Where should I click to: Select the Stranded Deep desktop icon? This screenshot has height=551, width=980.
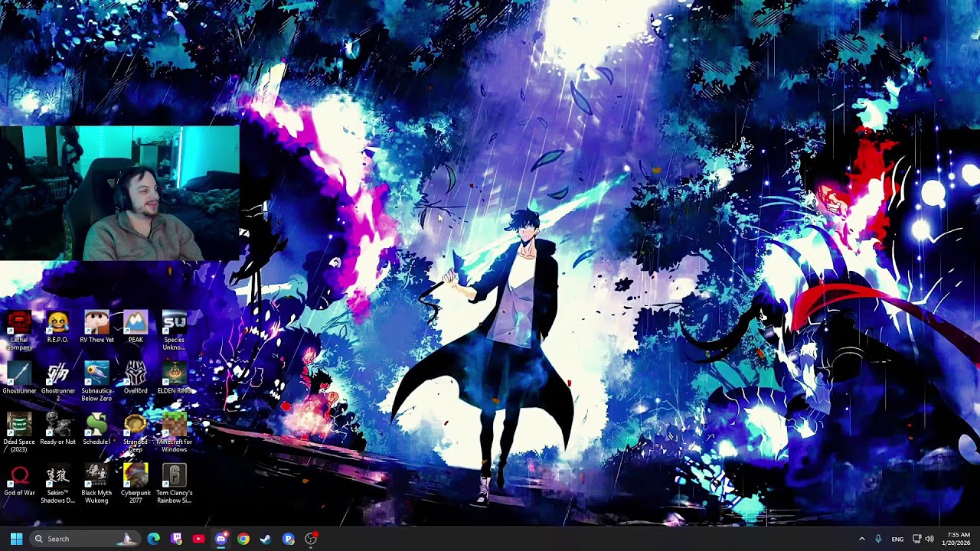(136, 432)
